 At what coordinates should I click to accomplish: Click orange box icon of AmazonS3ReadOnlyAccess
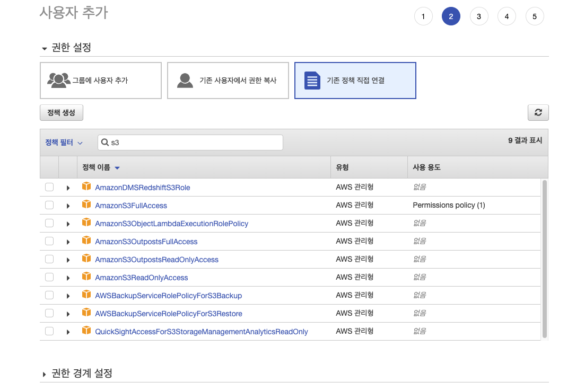[86, 277]
